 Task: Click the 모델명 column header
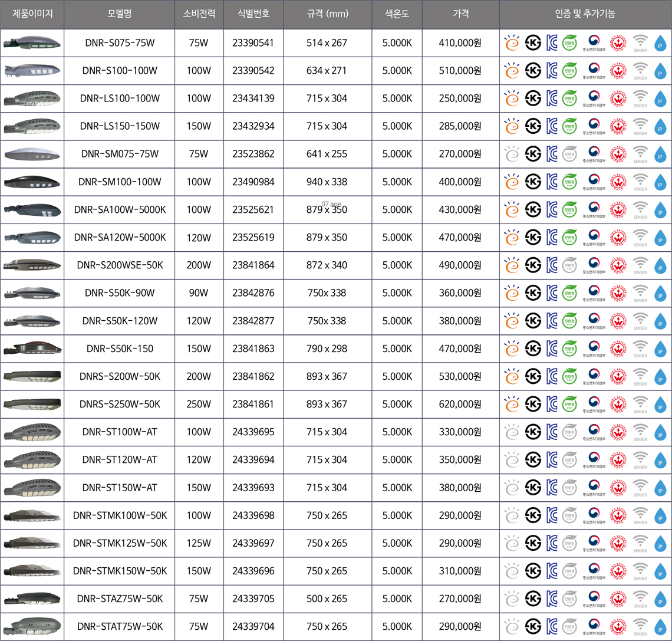pos(120,14)
